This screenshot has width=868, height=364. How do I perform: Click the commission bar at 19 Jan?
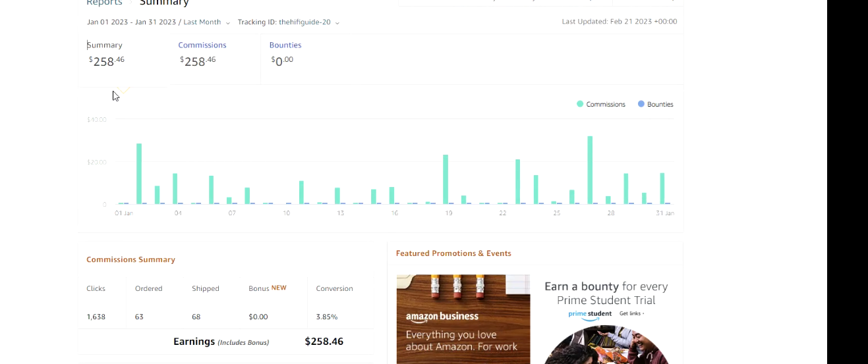446,179
